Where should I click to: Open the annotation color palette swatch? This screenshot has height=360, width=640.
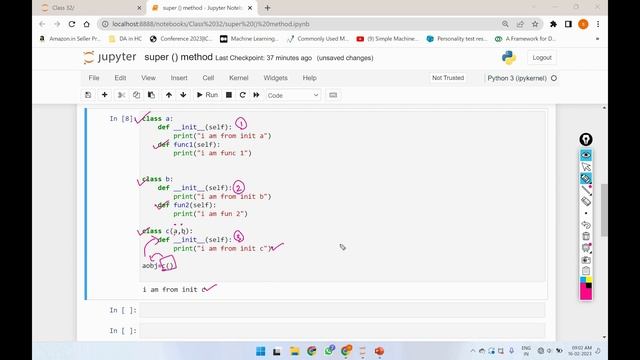tap(586, 289)
